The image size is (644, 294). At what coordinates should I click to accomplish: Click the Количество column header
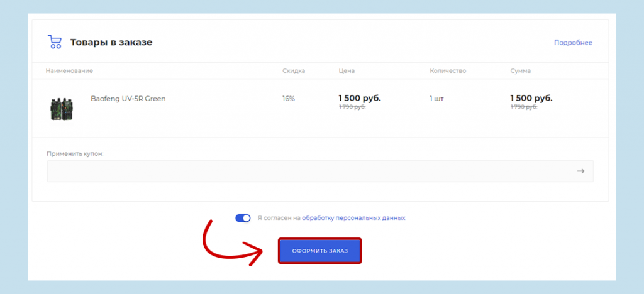point(448,71)
